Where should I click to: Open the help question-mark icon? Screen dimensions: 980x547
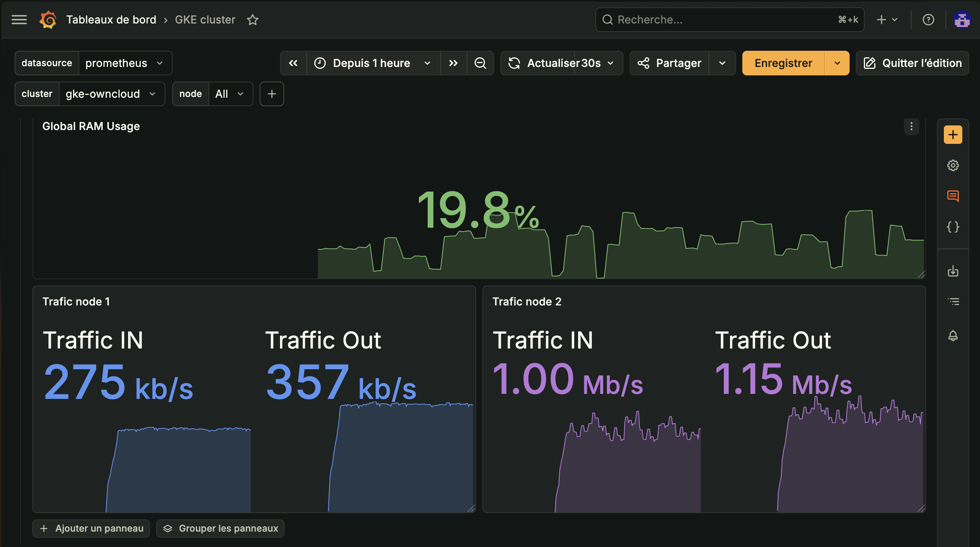pyautogui.click(x=928, y=20)
